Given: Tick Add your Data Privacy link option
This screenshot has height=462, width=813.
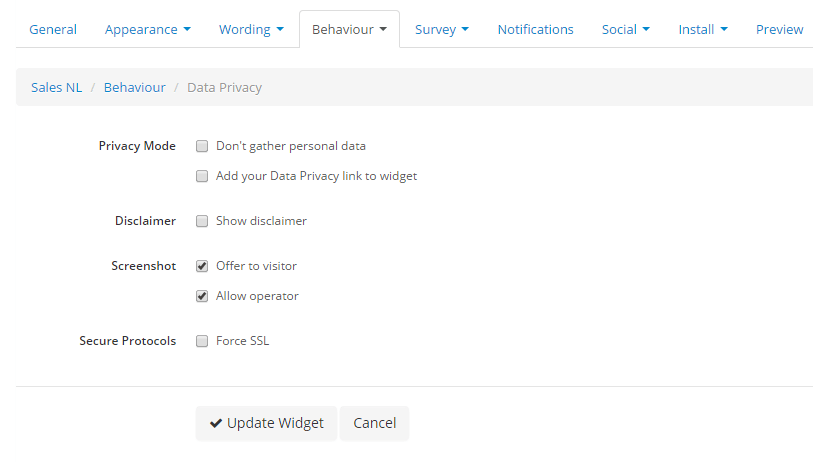Looking at the screenshot, I should (x=202, y=176).
